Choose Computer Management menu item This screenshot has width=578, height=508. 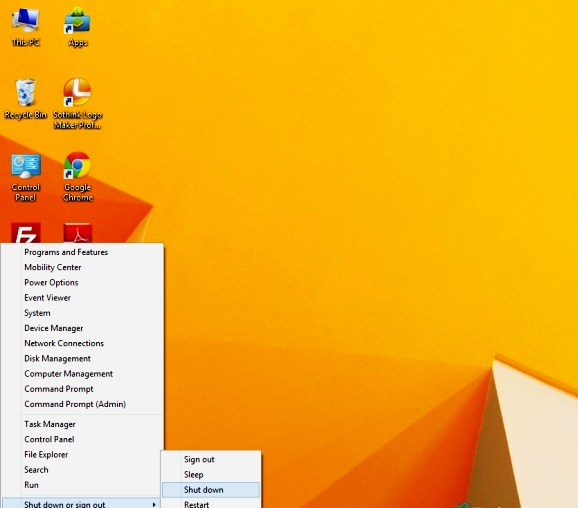(x=82, y=373)
